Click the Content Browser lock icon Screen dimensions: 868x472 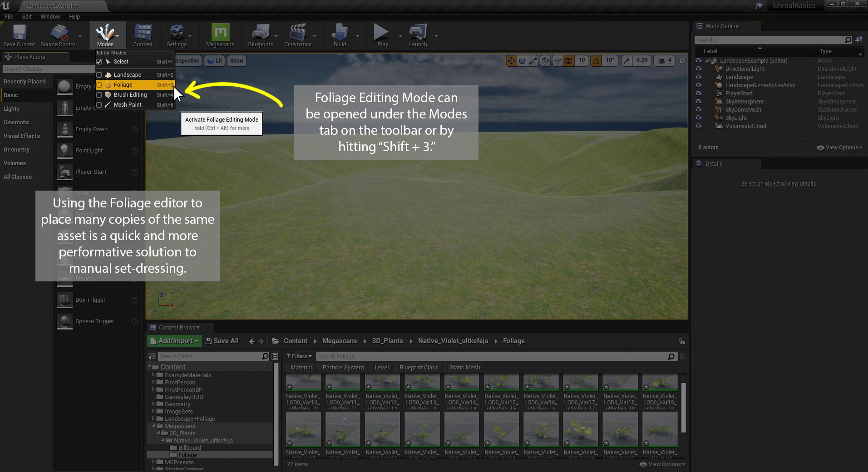click(x=681, y=341)
